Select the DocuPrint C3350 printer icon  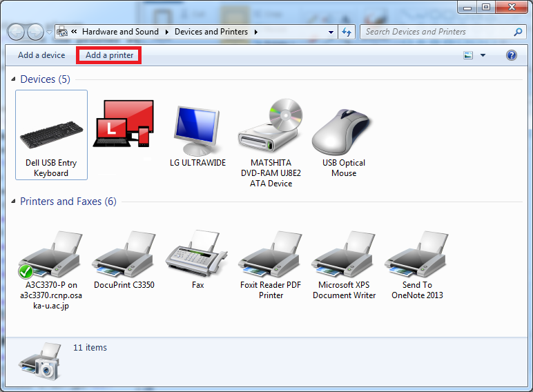(124, 254)
